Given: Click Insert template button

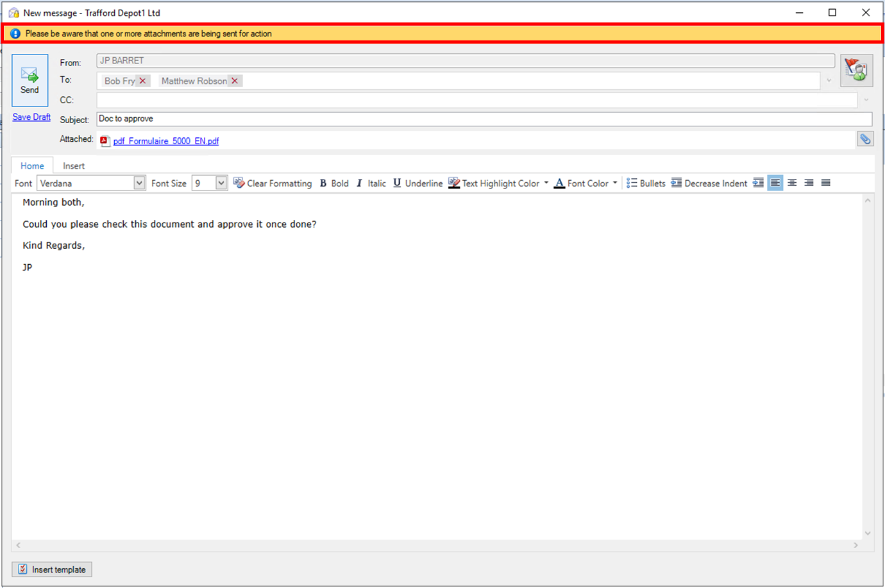Looking at the screenshot, I should 52,569.
